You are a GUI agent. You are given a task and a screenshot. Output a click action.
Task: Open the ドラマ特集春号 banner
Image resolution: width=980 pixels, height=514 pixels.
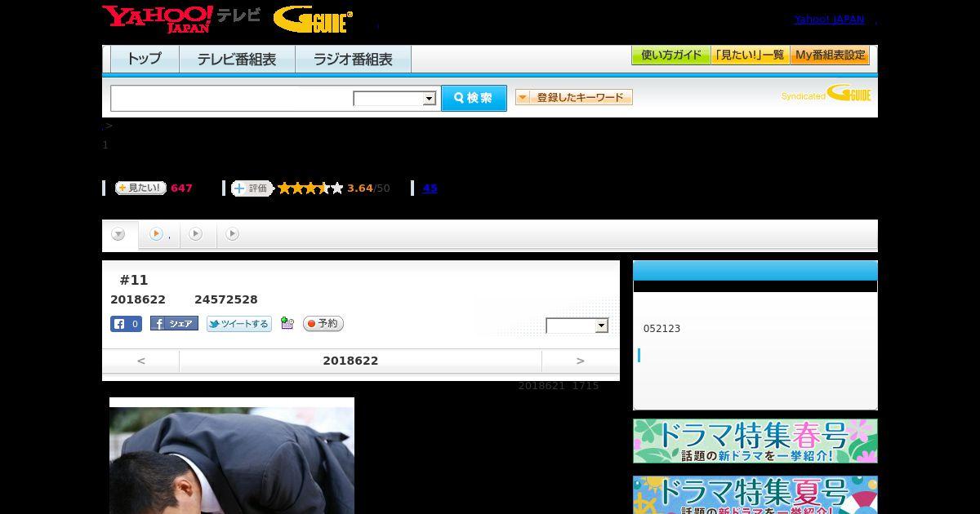click(x=755, y=441)
